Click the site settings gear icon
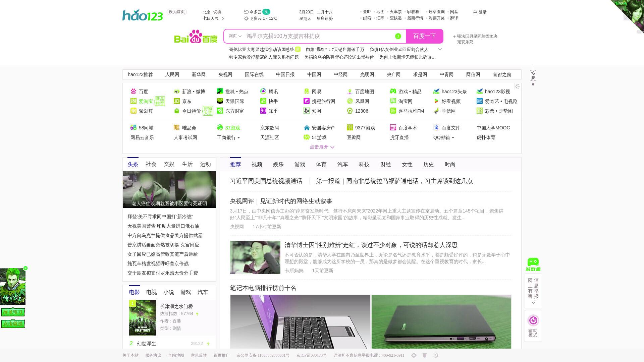The height and width of the screenshot is (362, 644). coord(518,86)
